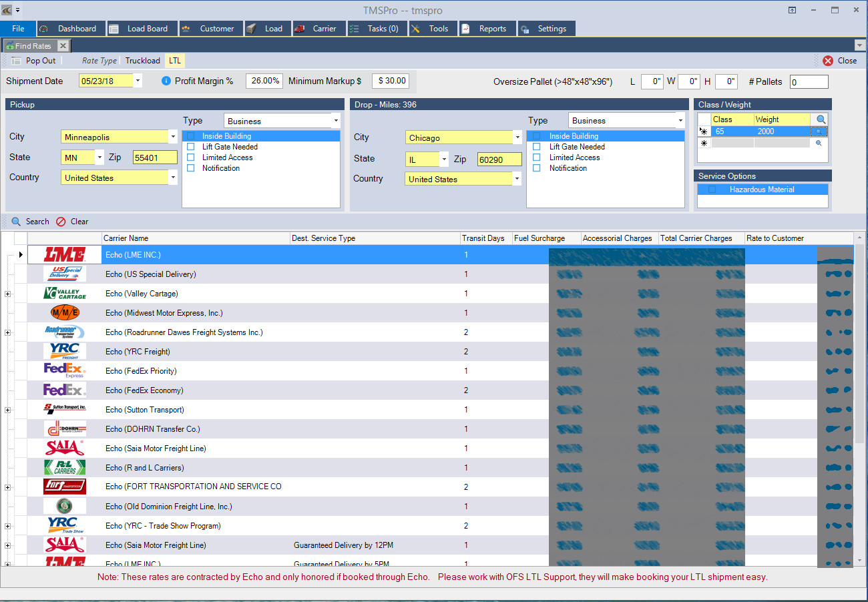
Task: Enable Hazardous Material service option
Action: pyautogui.click(x=712, y=190)
